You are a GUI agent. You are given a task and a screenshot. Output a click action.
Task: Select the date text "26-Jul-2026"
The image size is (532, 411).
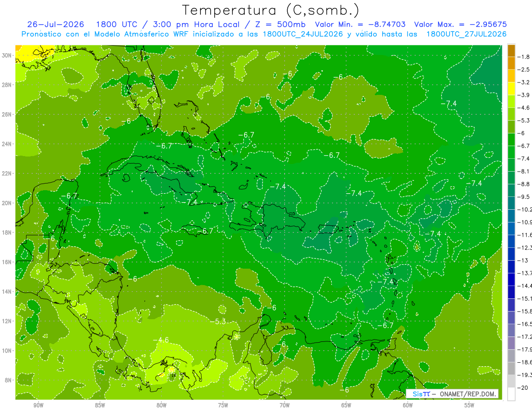[56, 25]
